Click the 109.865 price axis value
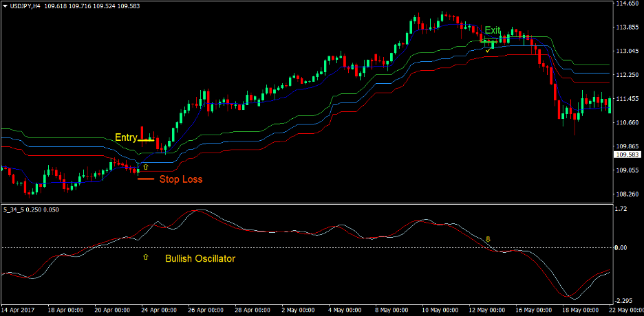The width and height of the screenshot is (644, 316). coord(627,146)
